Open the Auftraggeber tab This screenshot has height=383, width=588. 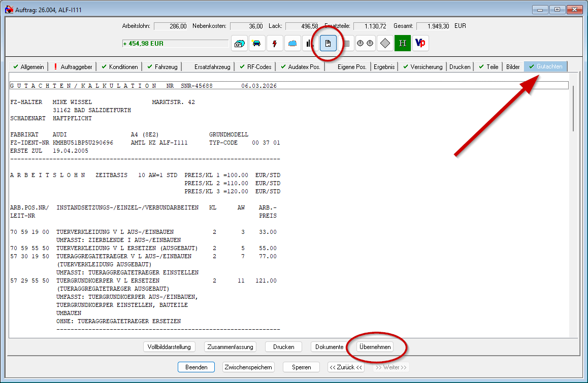72,66
